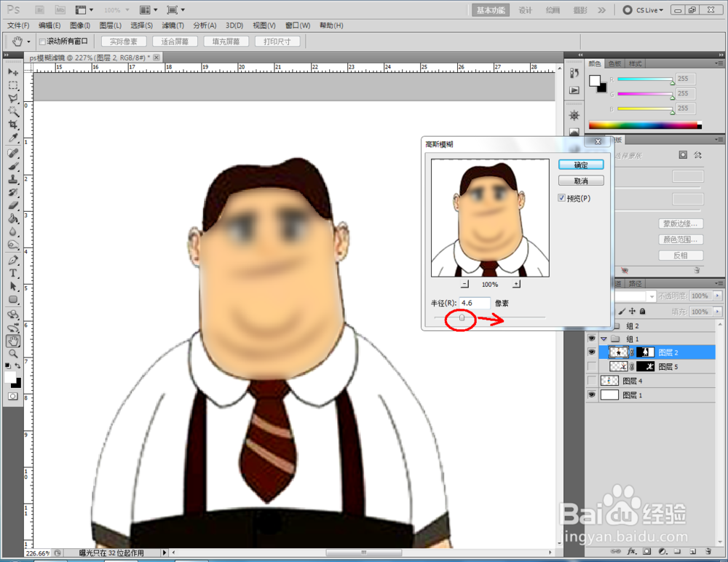Enable the 滚动所有窗口 checkbox
Image resolution: width=728 pixels, height=562 pixels.
(x=42, y=41)
